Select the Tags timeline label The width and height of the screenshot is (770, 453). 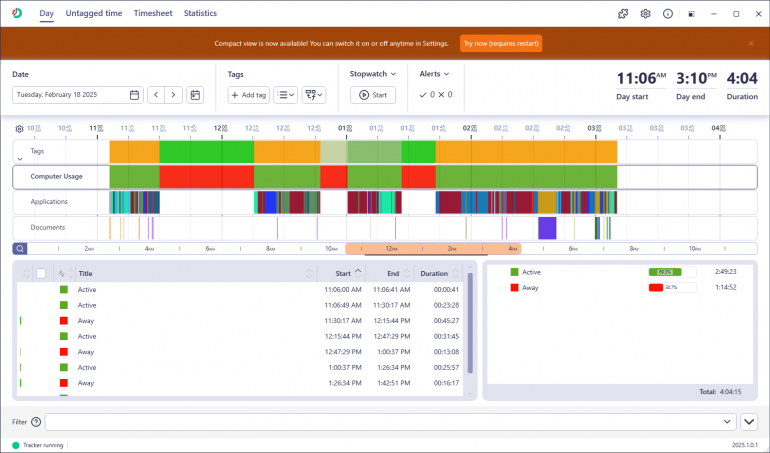tap(37, 151)
